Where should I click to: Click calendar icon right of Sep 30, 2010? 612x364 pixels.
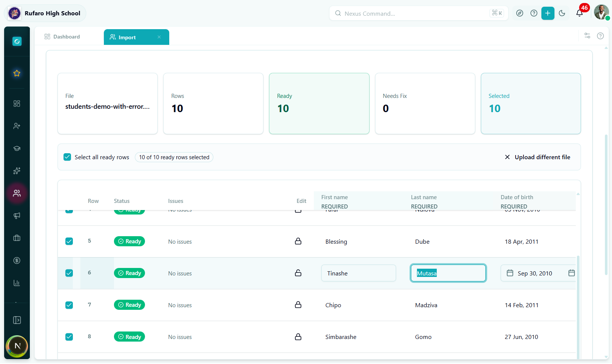tap(571, 273)
